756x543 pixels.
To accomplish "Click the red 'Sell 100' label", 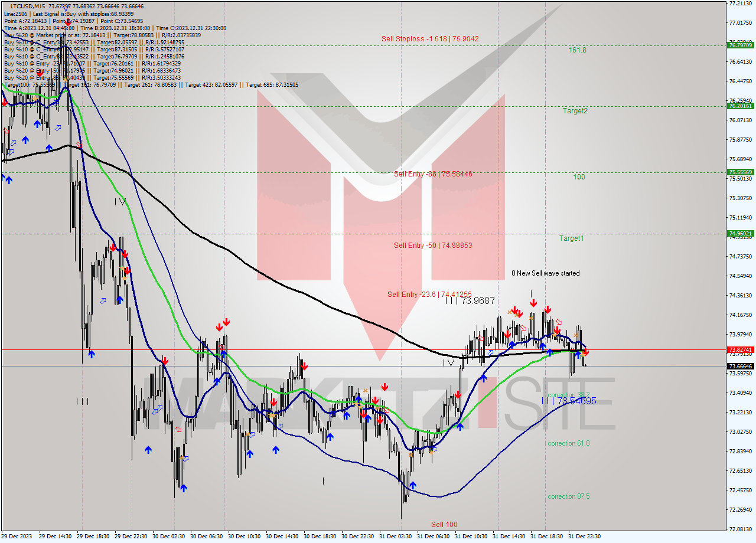I will click(x=444, y=525).
